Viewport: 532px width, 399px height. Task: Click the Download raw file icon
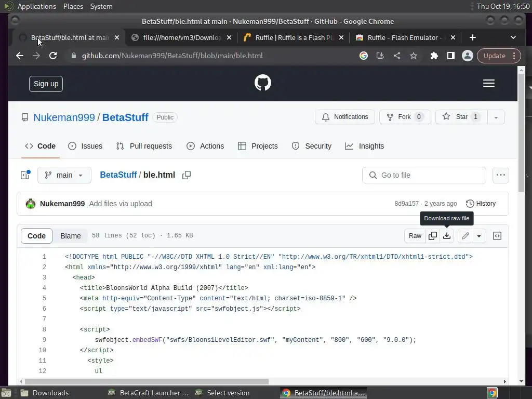pyautogui.click(x=447, y=236)
